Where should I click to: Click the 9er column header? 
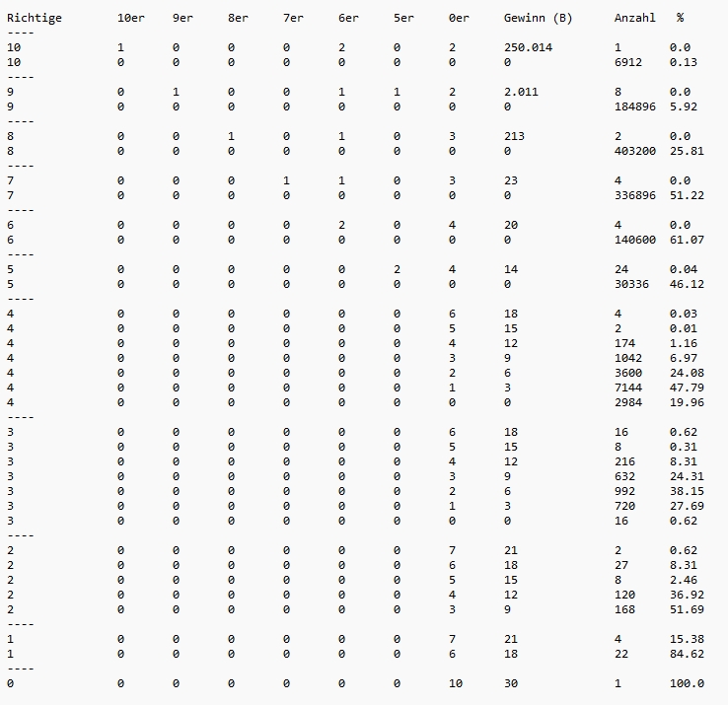coord(182,18)
